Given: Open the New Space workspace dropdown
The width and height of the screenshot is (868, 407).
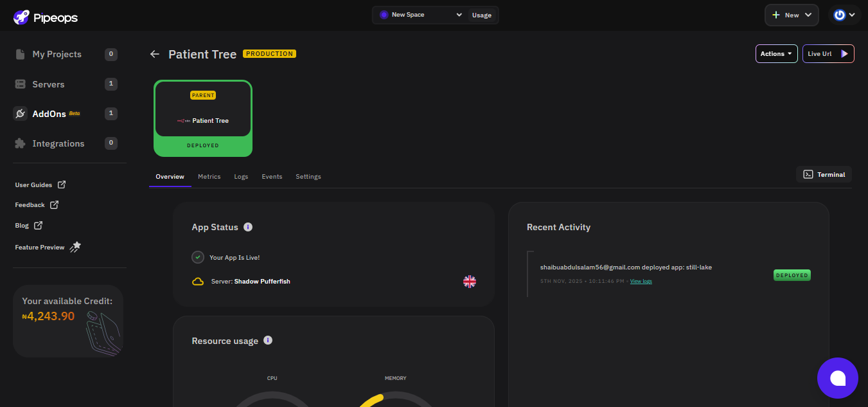Looking at the screenshot, I should pyautogui.click(x=421, y=15).
